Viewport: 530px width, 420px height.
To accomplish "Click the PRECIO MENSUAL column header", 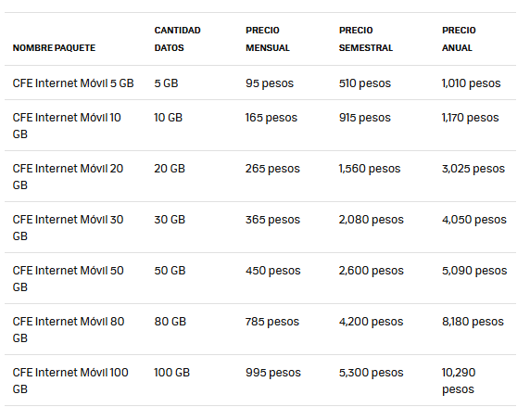I will pos(268,39).
